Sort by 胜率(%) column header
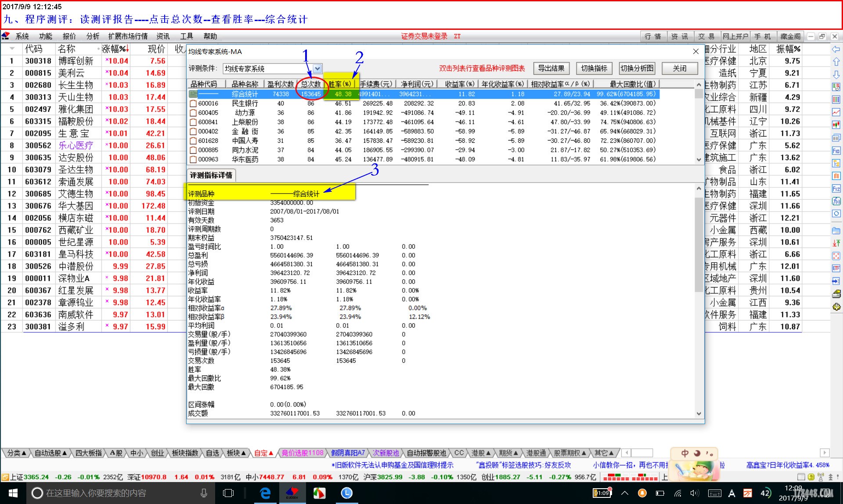 339,84
